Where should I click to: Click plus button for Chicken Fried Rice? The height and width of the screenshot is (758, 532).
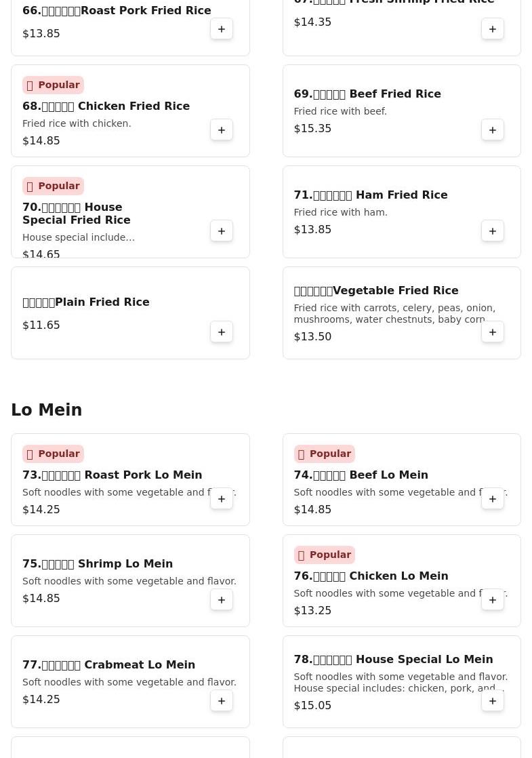tap(222, 130)
